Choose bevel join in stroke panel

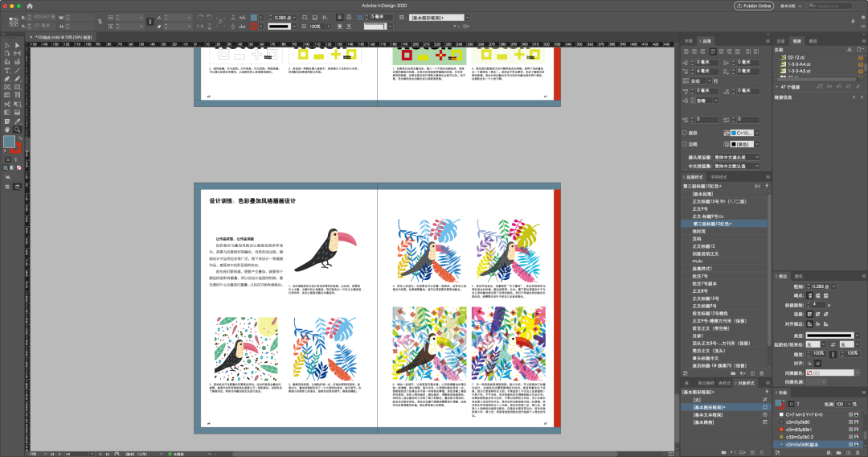pyautogui.click(x=826, y=314)
